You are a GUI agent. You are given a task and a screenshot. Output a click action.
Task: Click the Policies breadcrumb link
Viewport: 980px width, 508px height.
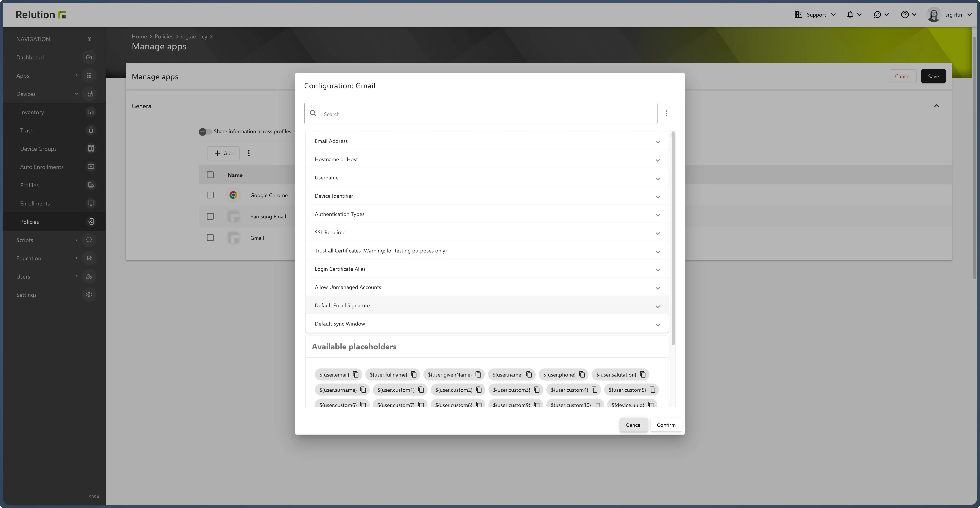point(164,37)
